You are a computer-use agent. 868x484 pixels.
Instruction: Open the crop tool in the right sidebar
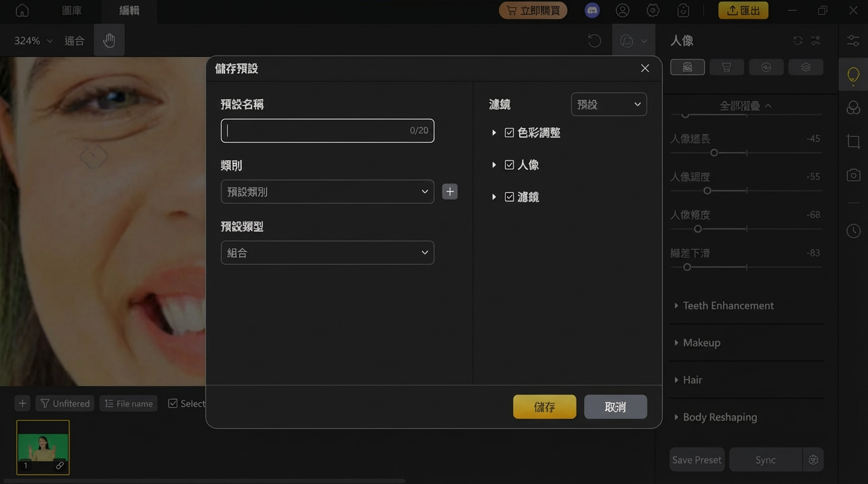(853, 141)
